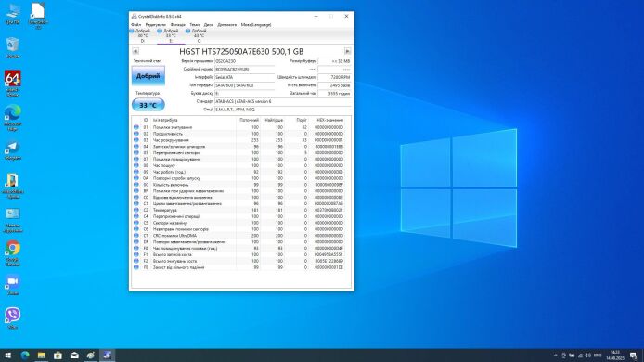Click the transfer mode field SATA/600

[x=245, y=85]
